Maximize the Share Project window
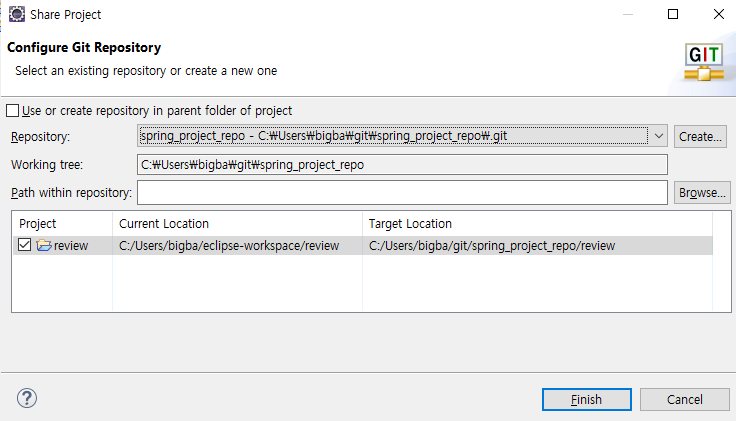 click(673, 14)
